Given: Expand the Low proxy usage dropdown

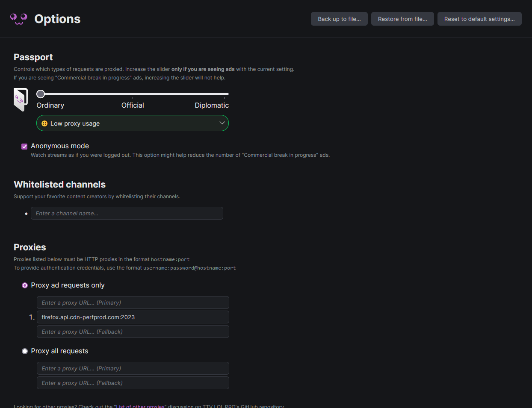Looking at the screenshot, I should tap(133, 123).
